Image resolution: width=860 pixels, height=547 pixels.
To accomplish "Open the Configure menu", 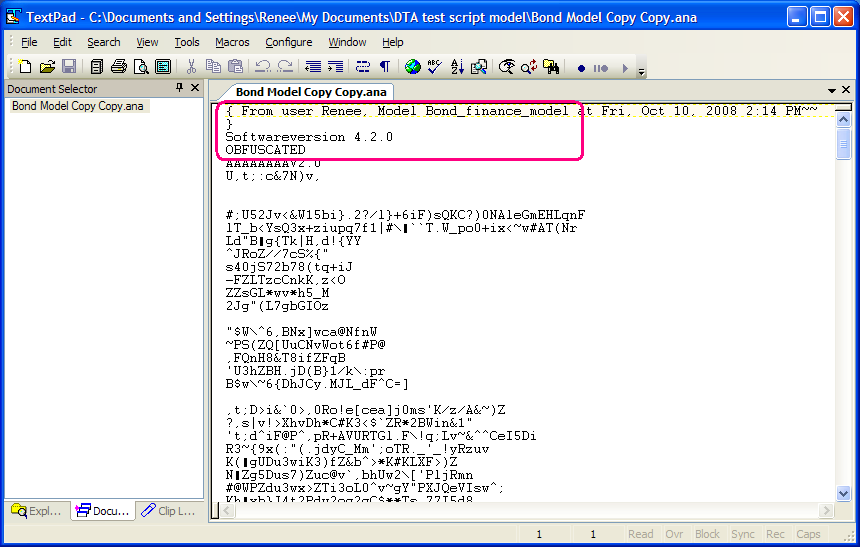I will point(288,42).
